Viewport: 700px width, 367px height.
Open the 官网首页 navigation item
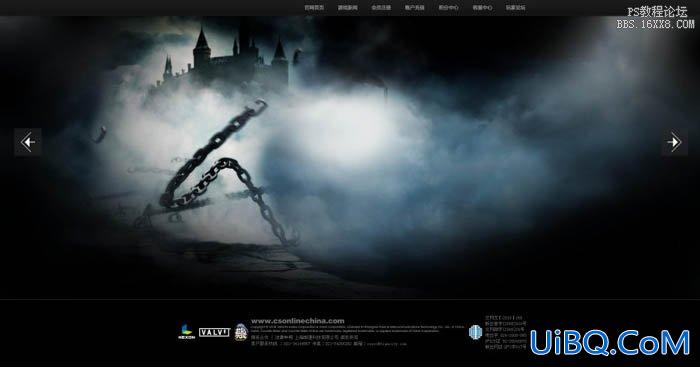click(x=314, y=8)
